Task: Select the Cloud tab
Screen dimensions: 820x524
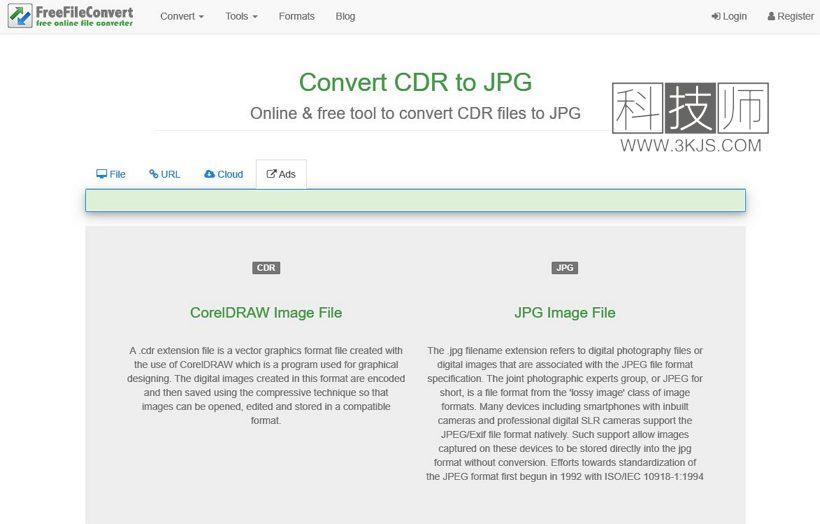Action: pyautogui.click(x=223, y=174)
